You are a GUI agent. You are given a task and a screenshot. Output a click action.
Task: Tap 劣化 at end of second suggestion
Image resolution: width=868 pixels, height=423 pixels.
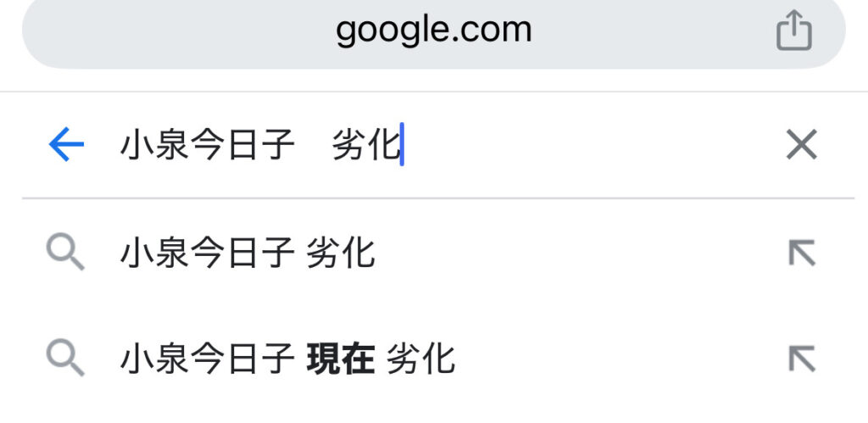point(420,359)
